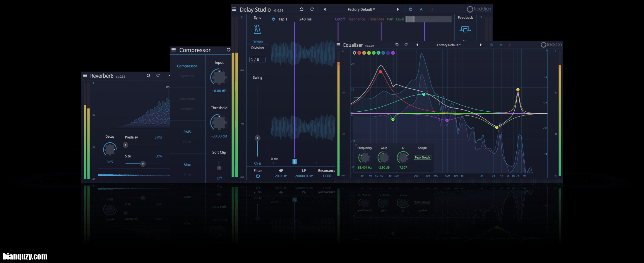Go to next preset in Delay Studio
The image size is (644, 263).
click(x=398, y=9)
